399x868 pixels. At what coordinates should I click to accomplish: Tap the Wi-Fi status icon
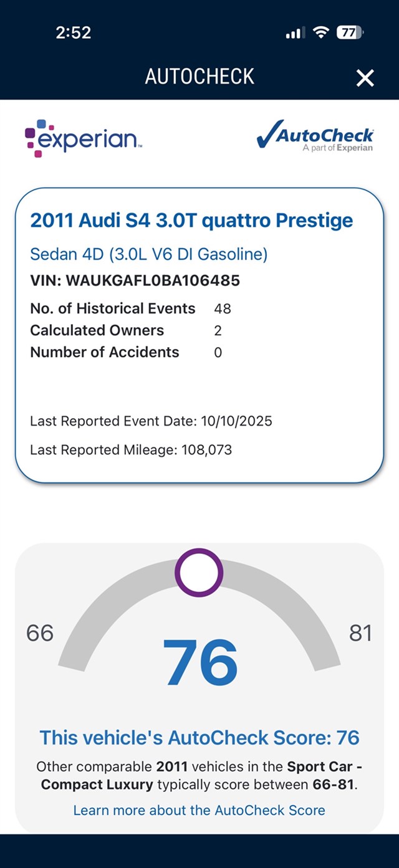321,33
